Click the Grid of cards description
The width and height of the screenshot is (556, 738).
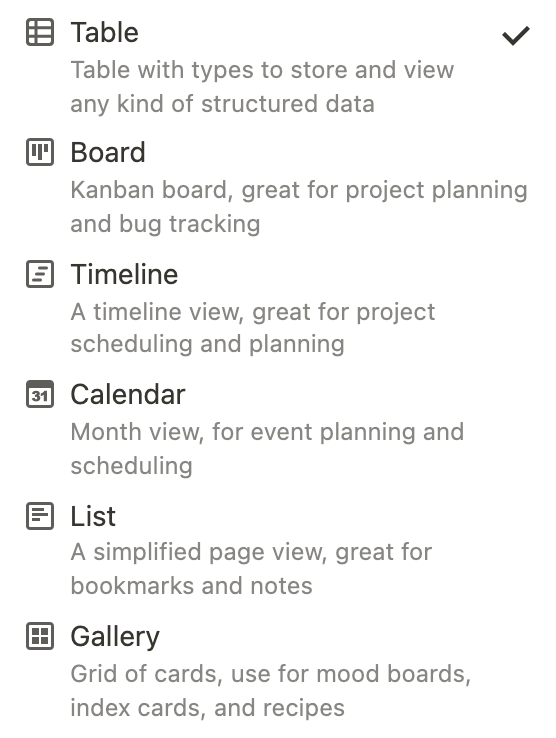coord(271,690)
